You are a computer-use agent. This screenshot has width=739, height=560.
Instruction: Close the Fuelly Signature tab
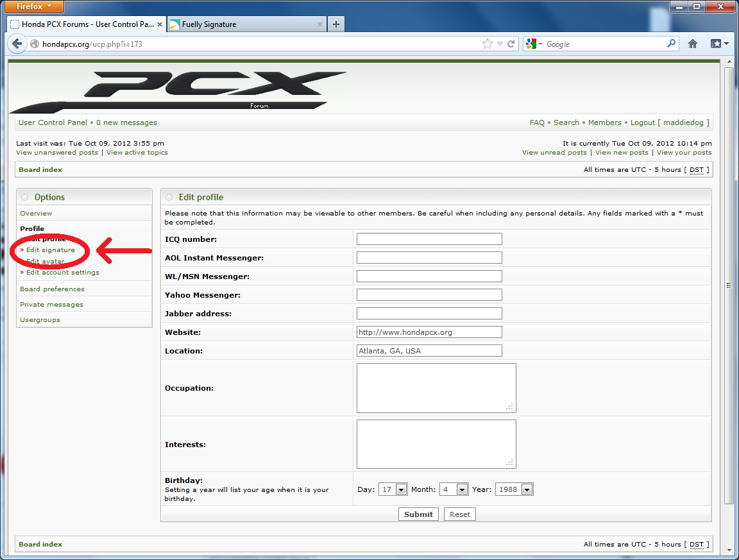click(x=320, y=24)
